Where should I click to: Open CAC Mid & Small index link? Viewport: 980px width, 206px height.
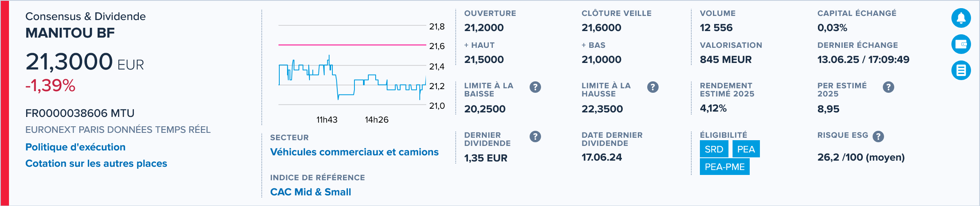coord(311,192)
